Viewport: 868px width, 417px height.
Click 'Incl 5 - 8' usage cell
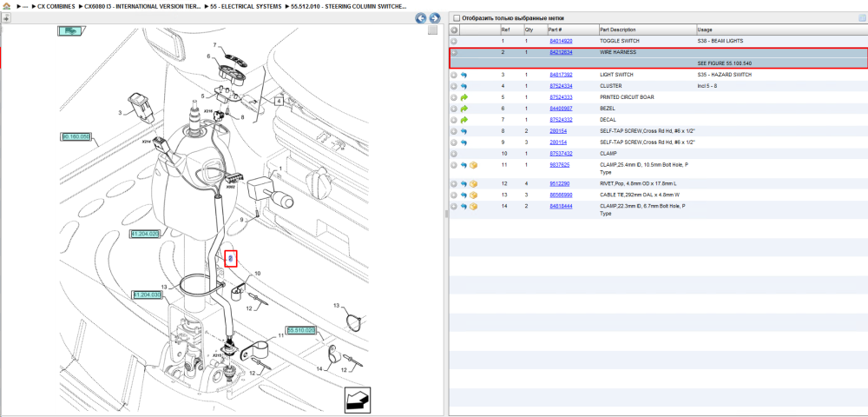[x=707, y=86]
